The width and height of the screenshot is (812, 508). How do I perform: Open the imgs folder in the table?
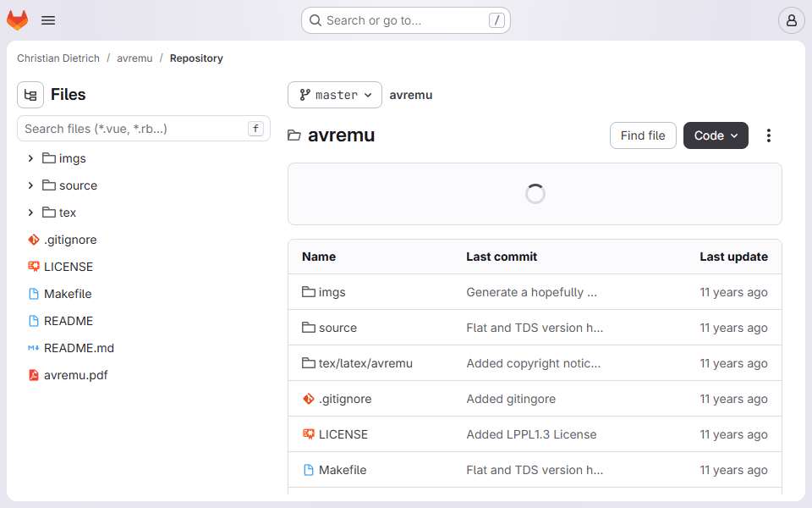[x=332, y=292]
